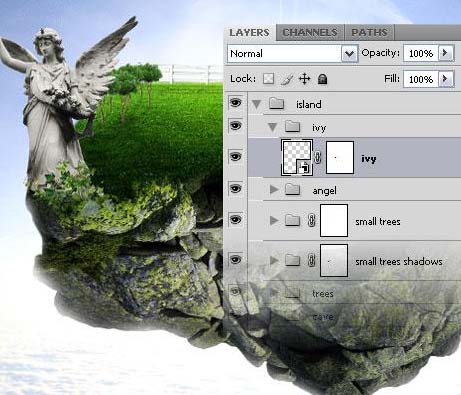Switch to the Paths tab
Image resolution: width=461 pixels, height=395 pixels.
(369, 33)
